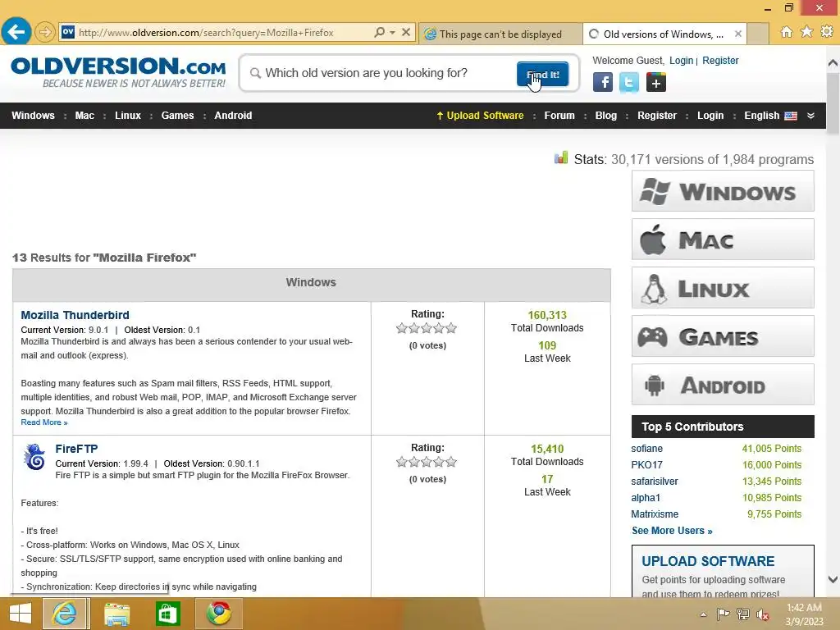Click the search magnifier in address bar

pos(379,32)
